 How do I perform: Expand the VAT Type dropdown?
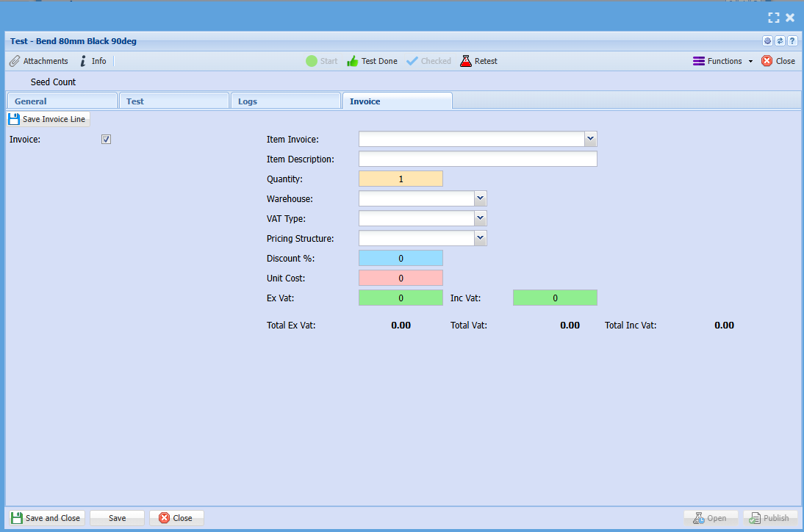(x=481, y=218)
